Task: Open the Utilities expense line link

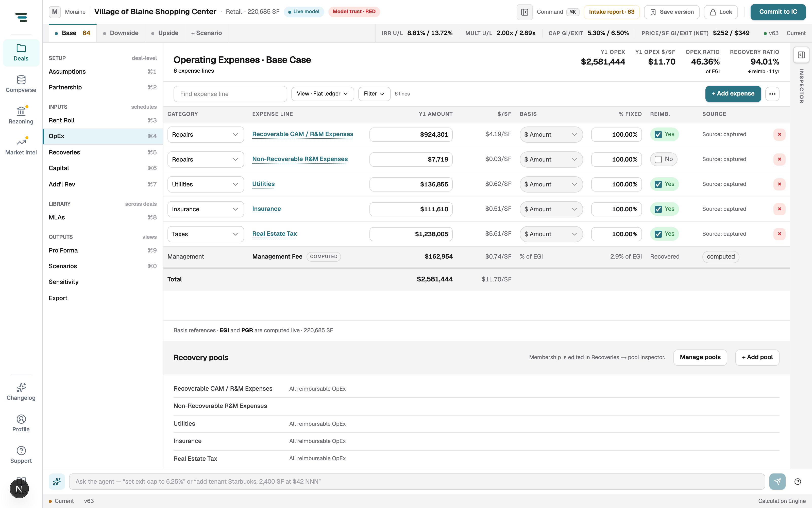Action: (x=263, y=184)
